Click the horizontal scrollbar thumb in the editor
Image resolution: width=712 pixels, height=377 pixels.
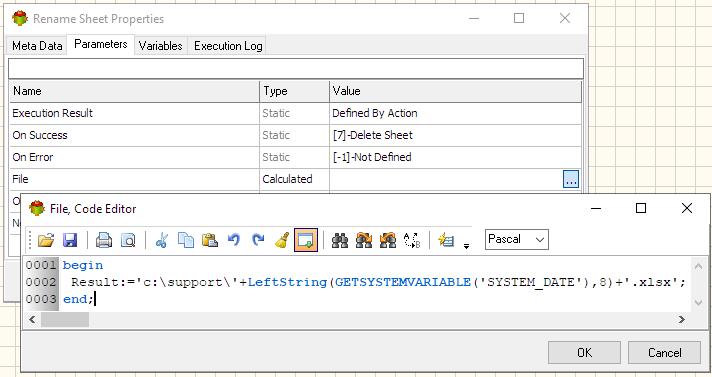click(65, 319)
